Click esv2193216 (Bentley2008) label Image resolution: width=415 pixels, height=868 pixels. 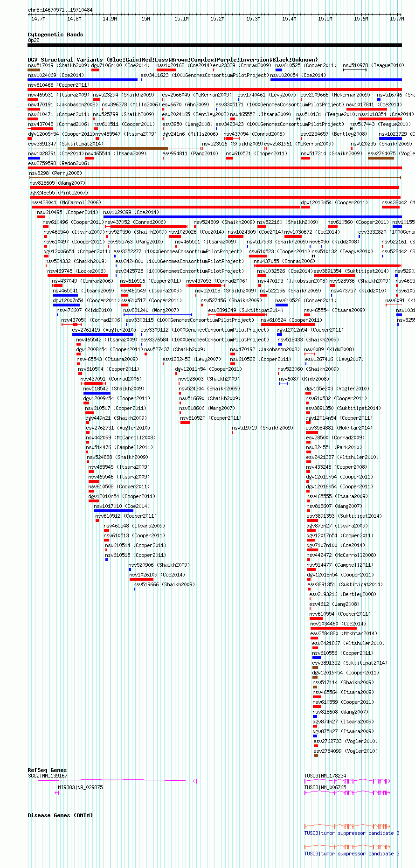tap(343, 594)
